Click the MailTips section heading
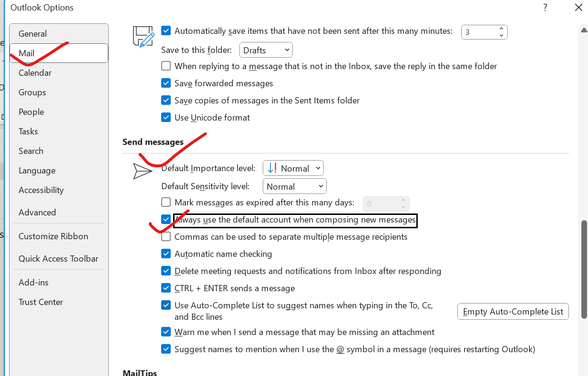 [x=140, y=372]
